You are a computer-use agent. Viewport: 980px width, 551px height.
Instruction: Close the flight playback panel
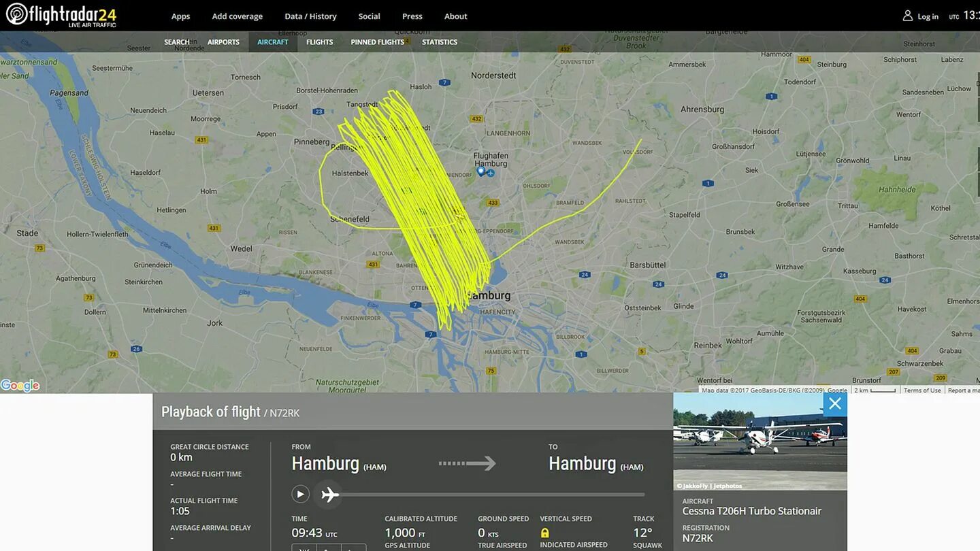pyautogui.click(x=835, y=404)
